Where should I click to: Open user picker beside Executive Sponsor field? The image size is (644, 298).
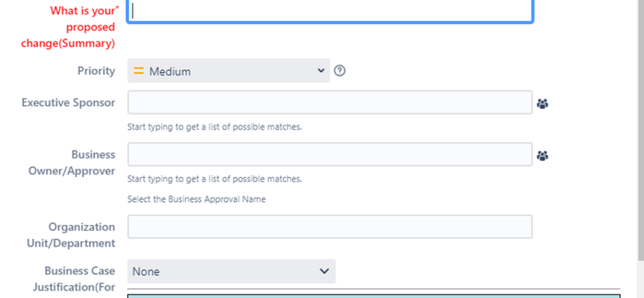point(542,104)
